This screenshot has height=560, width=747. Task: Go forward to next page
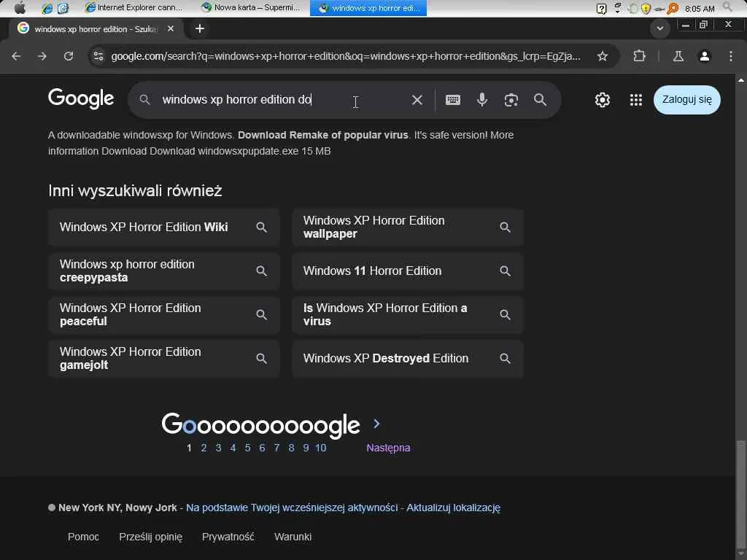click(42, 56)
